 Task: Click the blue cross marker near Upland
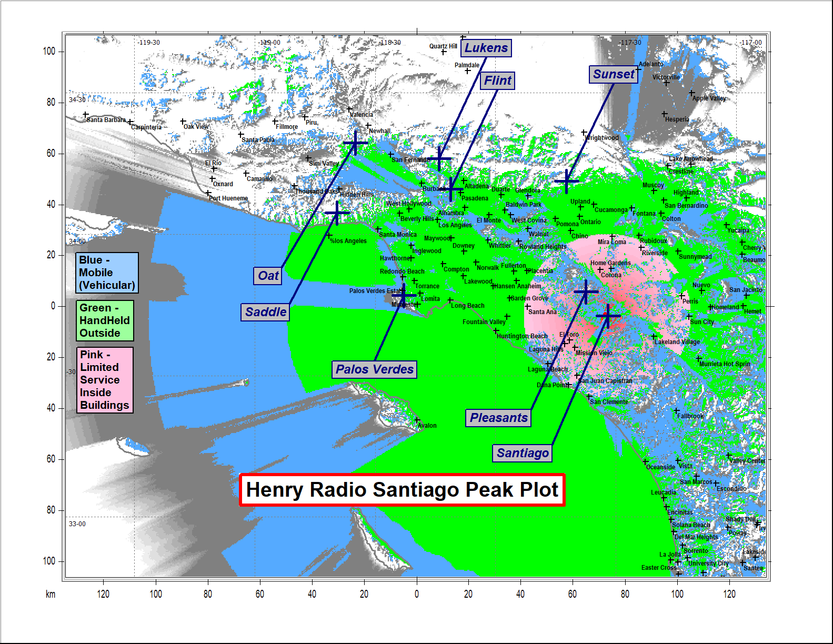(567, 181)
